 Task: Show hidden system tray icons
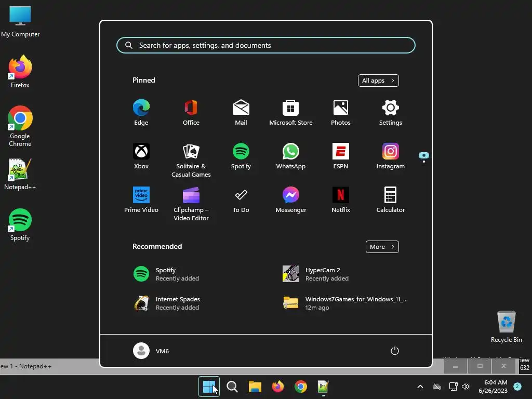click(x=420, y=387)
